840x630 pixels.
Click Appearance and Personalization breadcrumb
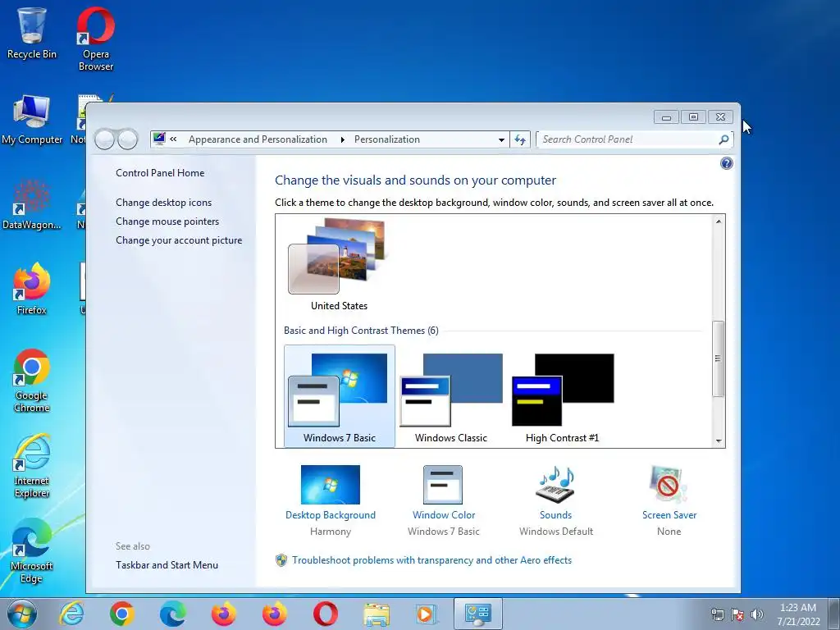(x=258, y=139)
